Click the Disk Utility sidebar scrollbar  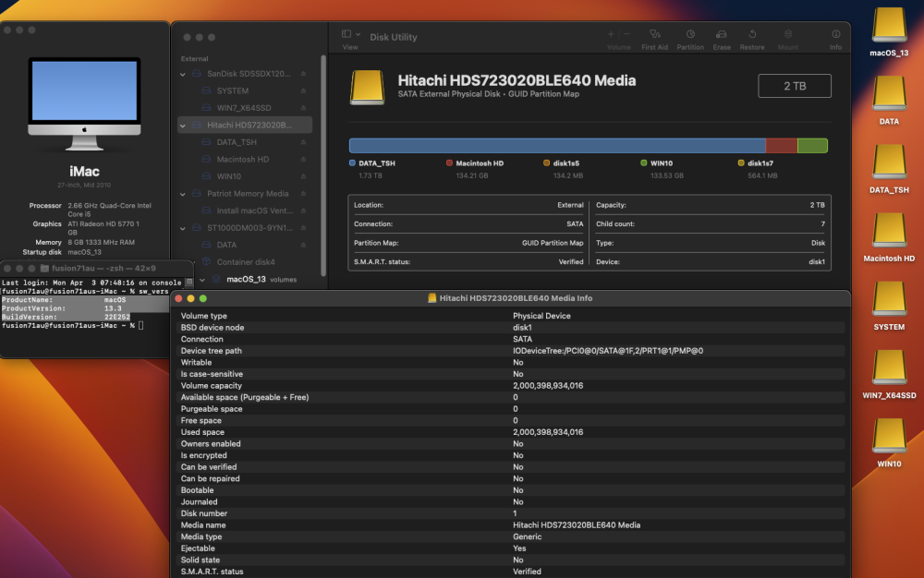point(322,164)
